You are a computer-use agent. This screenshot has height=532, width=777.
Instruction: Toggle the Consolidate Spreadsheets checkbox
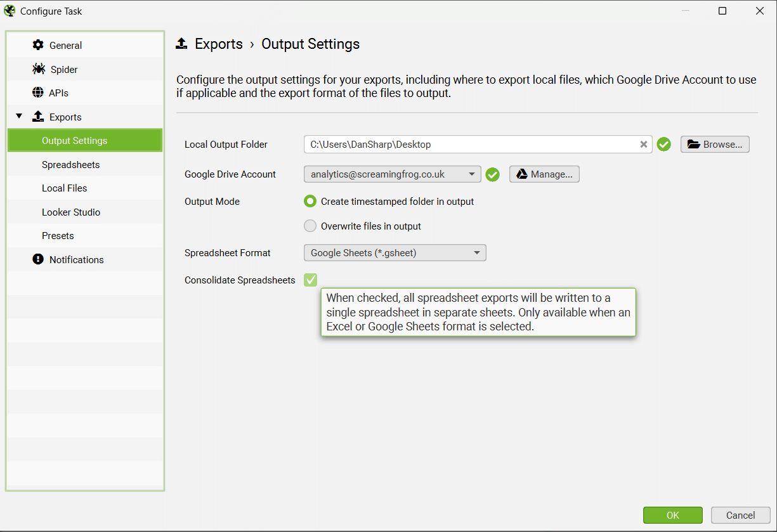(x=310, y=280)
